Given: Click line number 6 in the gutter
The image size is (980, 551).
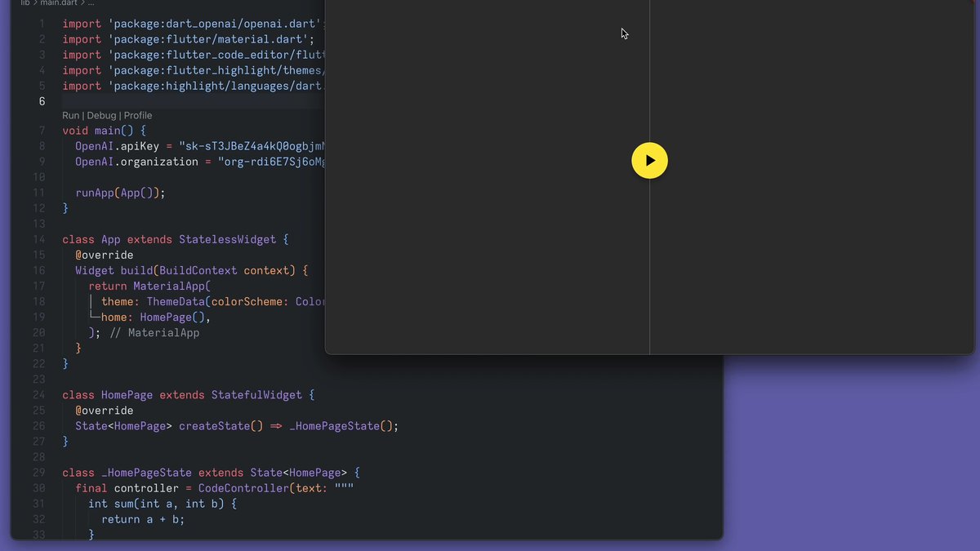Looking at the screenshot, I should (41, 101).
